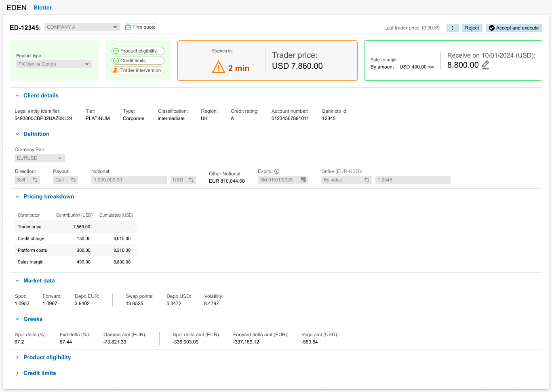The width and height of the screenshot is (552, 392).
Task: Click account number 01234567891011
Action: (x=290, y=118)
